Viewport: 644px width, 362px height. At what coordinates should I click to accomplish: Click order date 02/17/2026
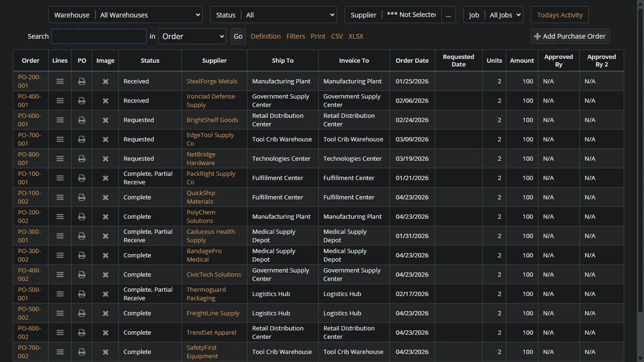click(x=412, y=294)
